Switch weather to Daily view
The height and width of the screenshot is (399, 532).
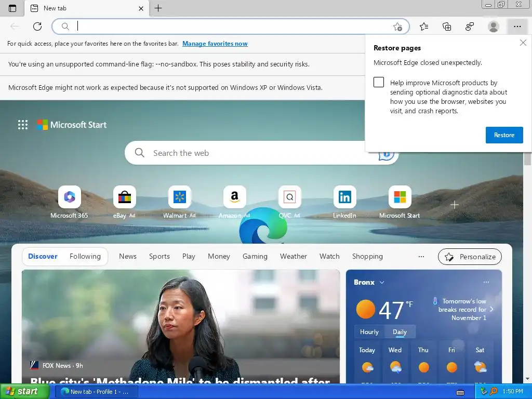click(x=400, y=332)
